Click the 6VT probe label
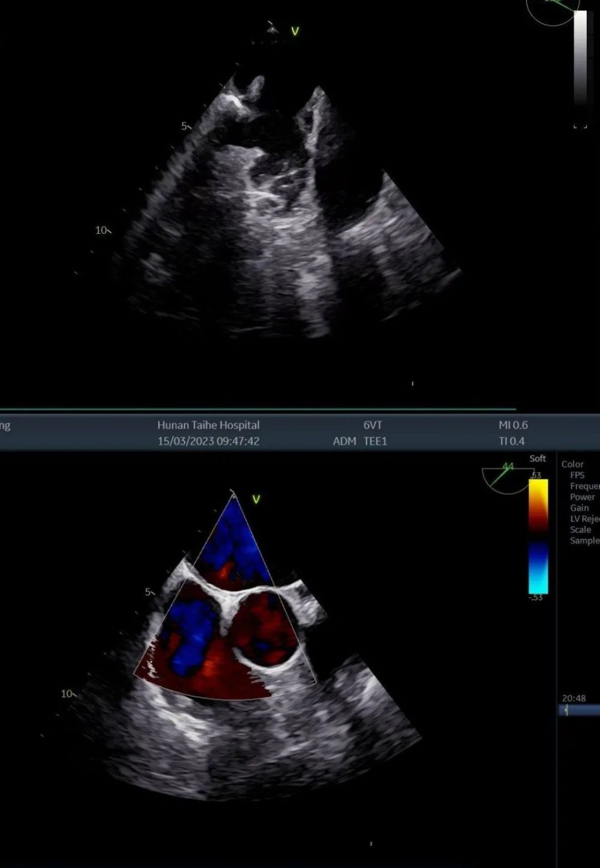Viewport: 600px width, 868px height. 373,425
